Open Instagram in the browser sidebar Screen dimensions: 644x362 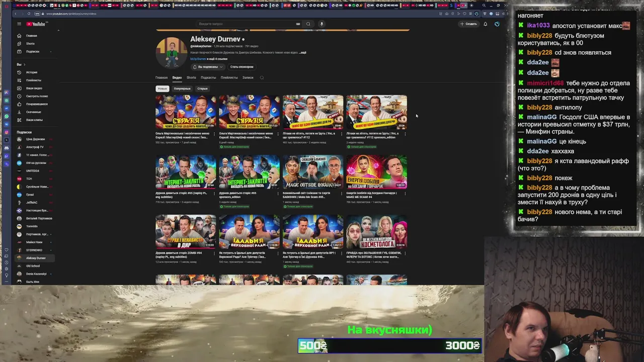coord(7,132)
